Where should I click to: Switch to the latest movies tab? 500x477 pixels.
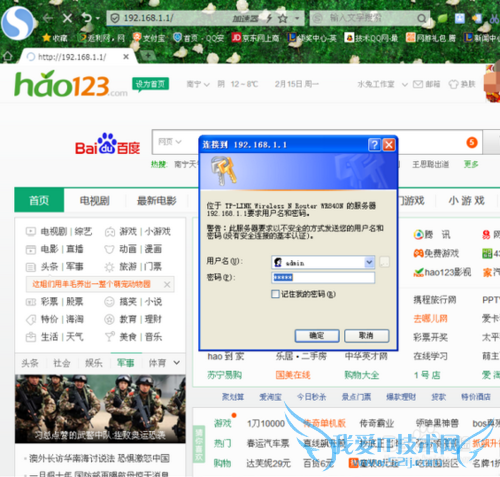click(157, 200)
